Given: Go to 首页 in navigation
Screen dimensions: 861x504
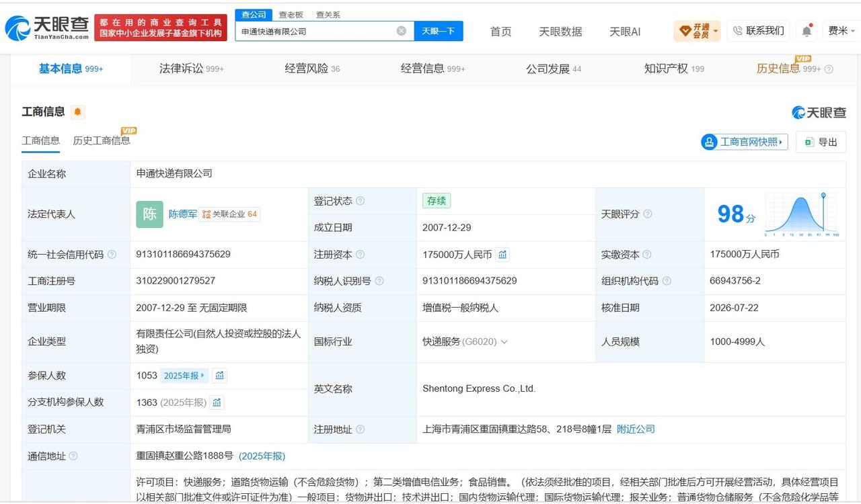Looking at the screenshot, I should pyautogui.click(x=501, y=32).
